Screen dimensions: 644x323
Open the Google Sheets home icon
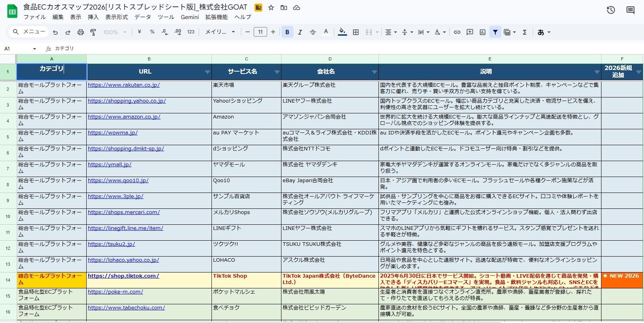(x=12, y=12)
